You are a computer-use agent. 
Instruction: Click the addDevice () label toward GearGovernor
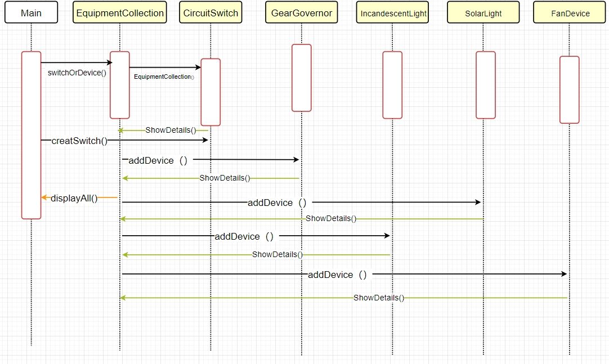tap(158, 161)
